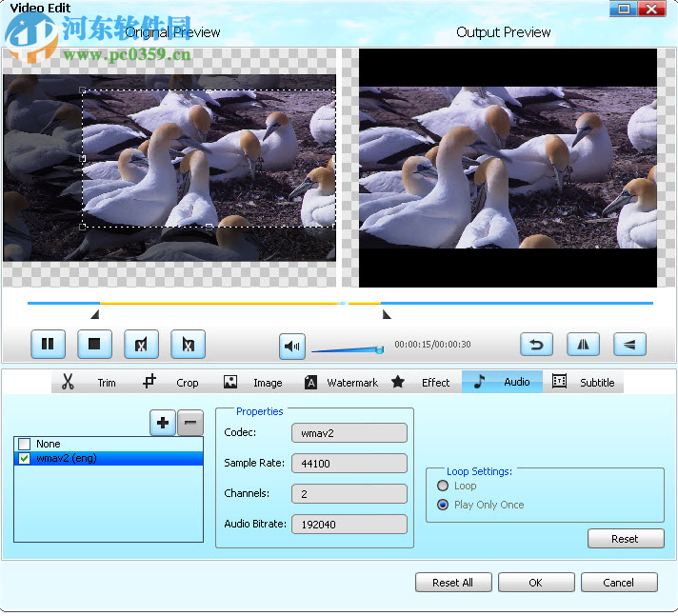
Task: Set the trim end point button
Action: (189, 344)
